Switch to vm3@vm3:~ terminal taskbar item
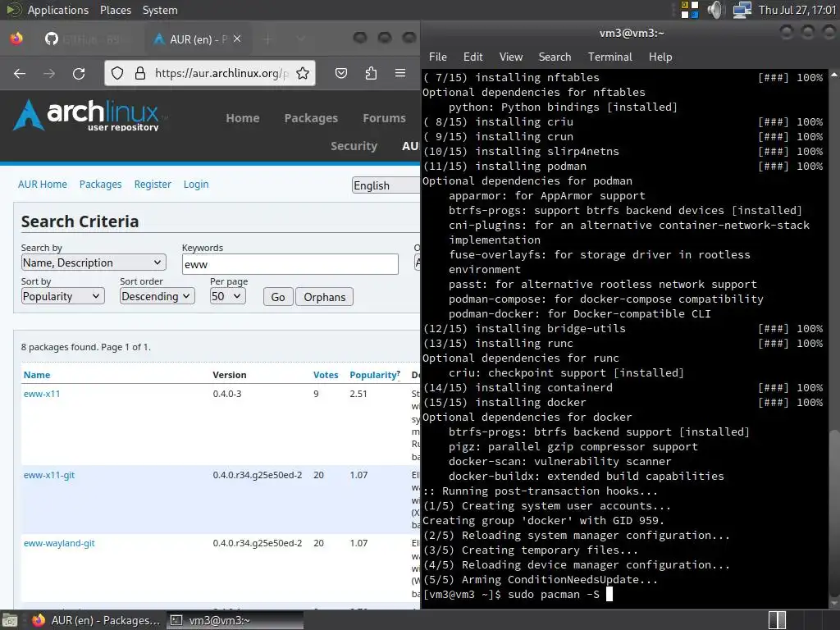Viewport: 840px width, 630px height. [x=235, y=620]
